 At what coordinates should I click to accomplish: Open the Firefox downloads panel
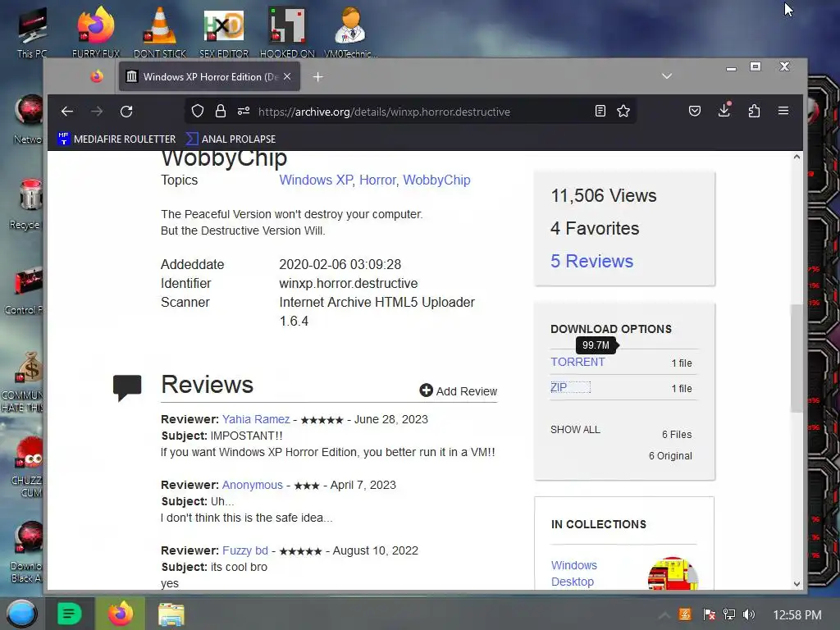pyautogui.click(x=724, y=110)
